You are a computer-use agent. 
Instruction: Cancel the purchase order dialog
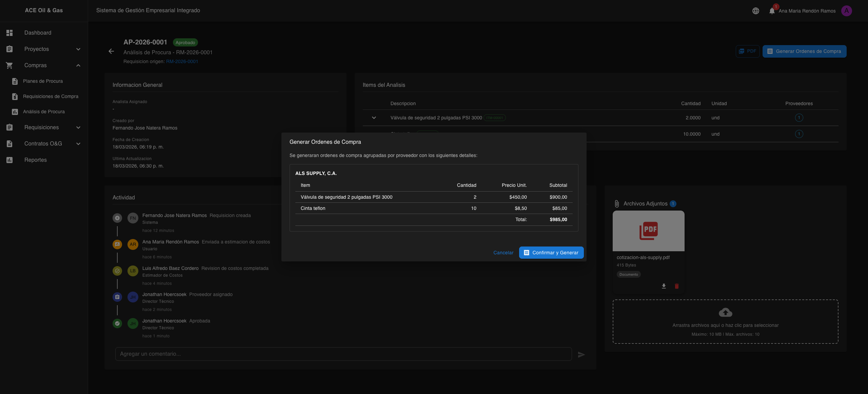503,253
